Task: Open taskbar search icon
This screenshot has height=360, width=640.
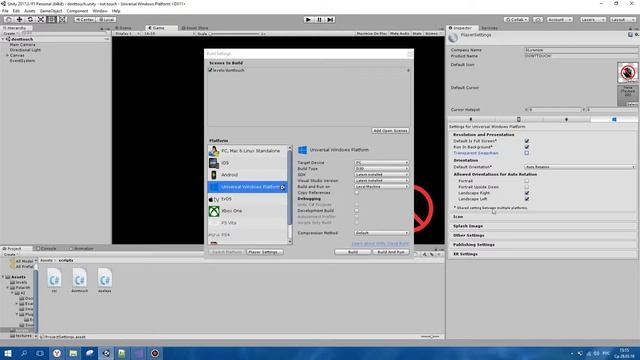Action: [24, 353]
